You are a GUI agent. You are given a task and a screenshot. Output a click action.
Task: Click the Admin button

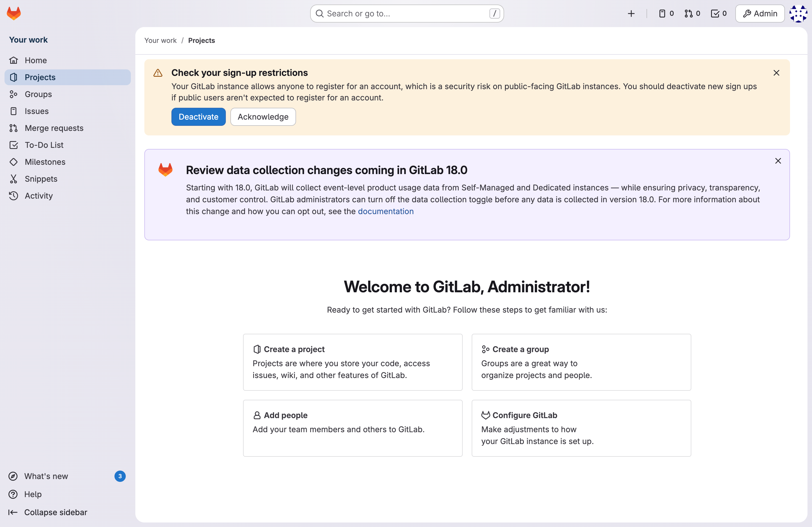760,14
